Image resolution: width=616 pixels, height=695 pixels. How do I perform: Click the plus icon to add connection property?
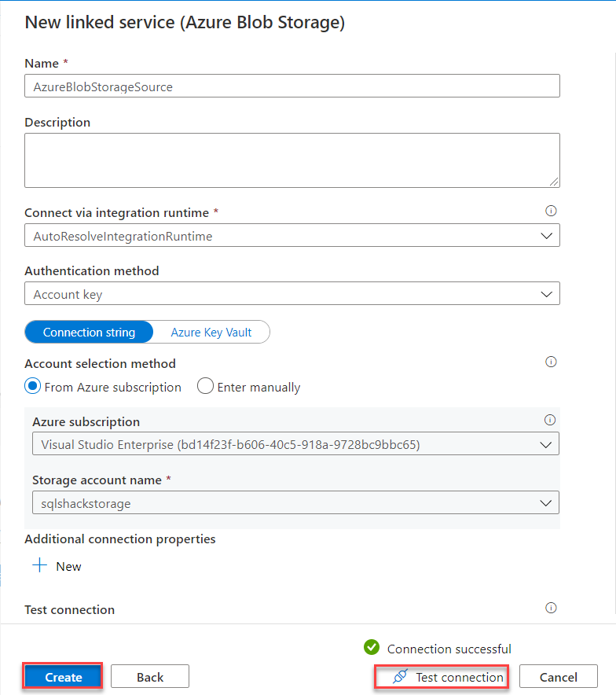39,565
